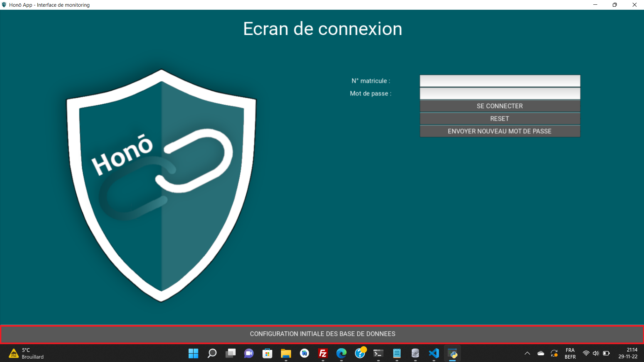Open Microsoft Edge browser
This screenshot has height=362, width=644.
click(341, 353)
